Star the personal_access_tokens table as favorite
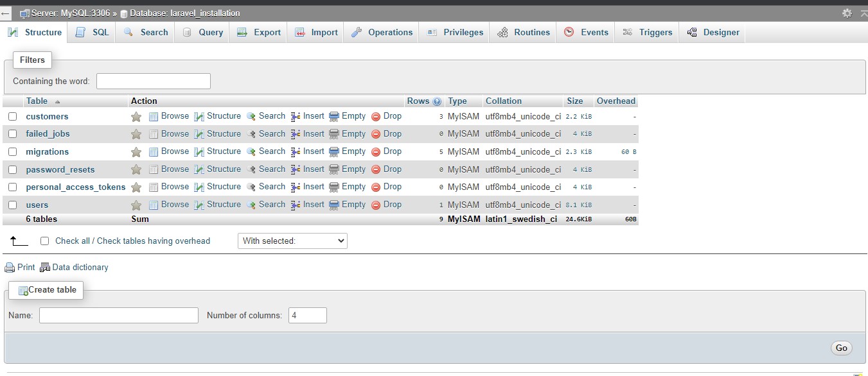 pyautogui.click(x=136, y=187)
